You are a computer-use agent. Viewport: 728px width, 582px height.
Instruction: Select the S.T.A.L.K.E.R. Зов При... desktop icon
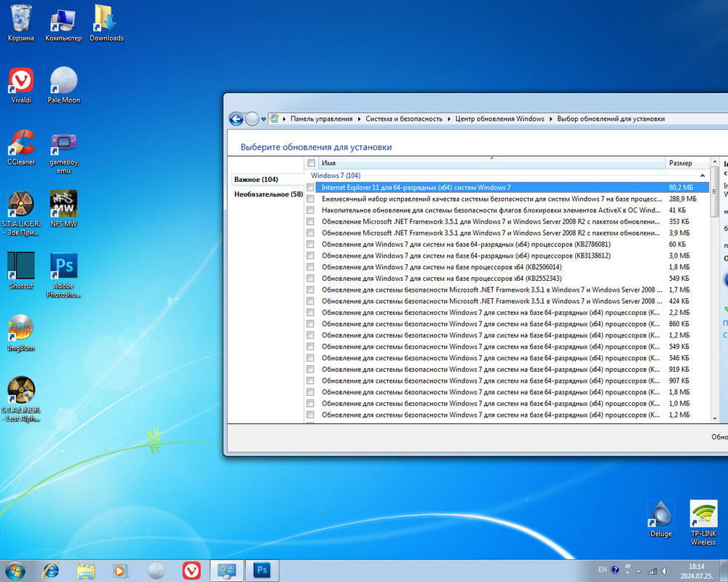21,213
